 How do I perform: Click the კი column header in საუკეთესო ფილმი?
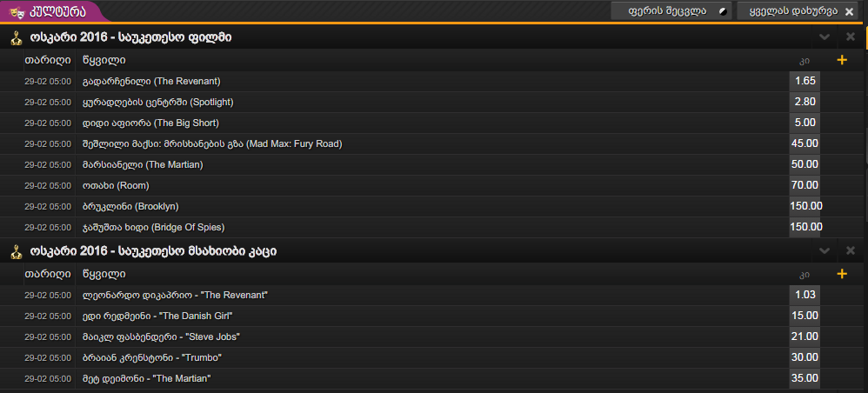(805, 60)
